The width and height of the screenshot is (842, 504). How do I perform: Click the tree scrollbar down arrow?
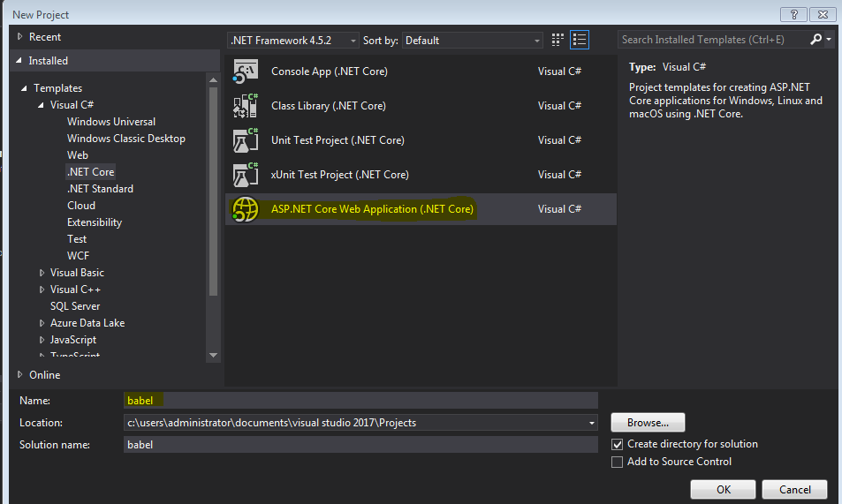(x=213, y=355)
